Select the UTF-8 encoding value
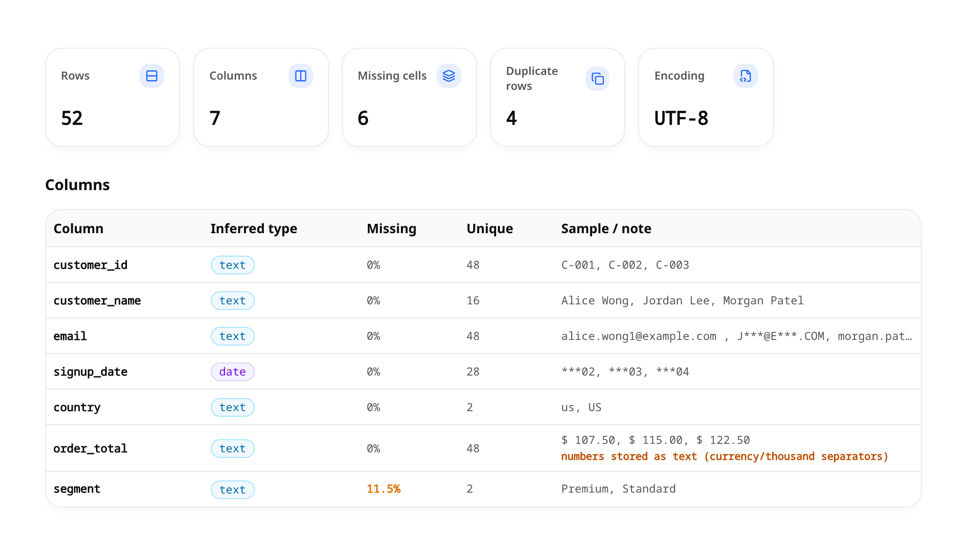 click(x=681, y=118)
